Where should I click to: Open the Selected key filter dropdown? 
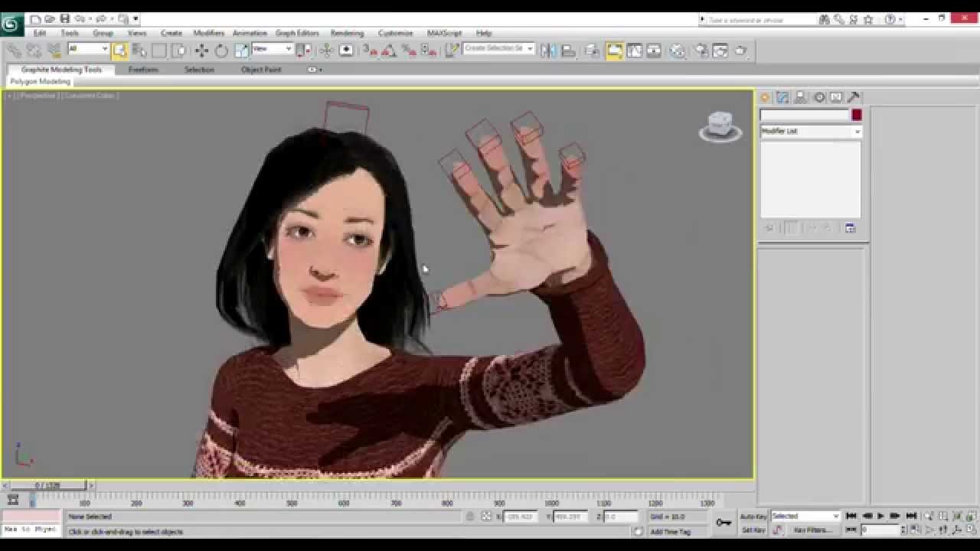tap(805, 517)
